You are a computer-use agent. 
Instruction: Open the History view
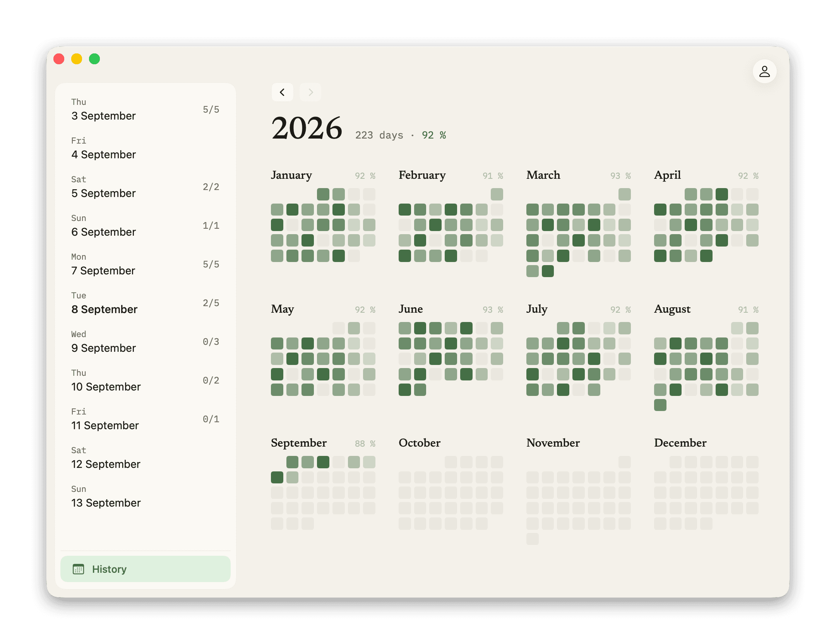coord(146,569)
